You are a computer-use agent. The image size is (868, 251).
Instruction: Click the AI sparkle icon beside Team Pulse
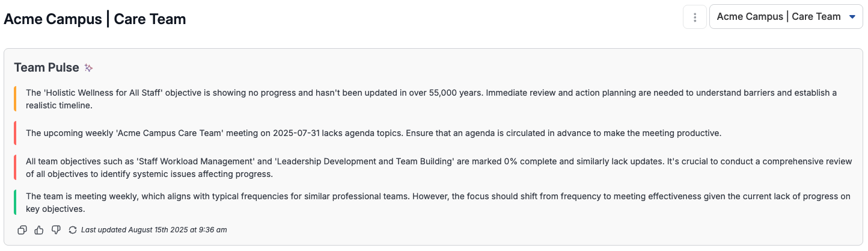(x=88, y=68)
